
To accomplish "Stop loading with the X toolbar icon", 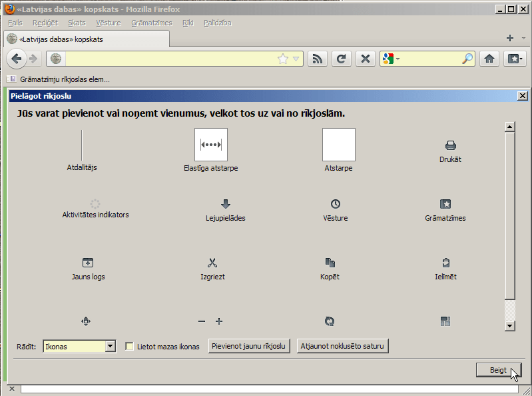I will [366, 59].
